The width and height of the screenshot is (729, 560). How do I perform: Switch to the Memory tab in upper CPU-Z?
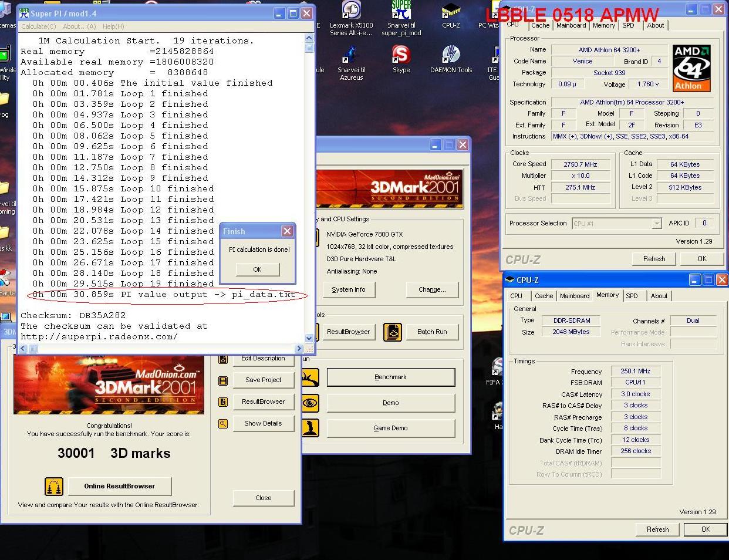(x=603, y=25)
